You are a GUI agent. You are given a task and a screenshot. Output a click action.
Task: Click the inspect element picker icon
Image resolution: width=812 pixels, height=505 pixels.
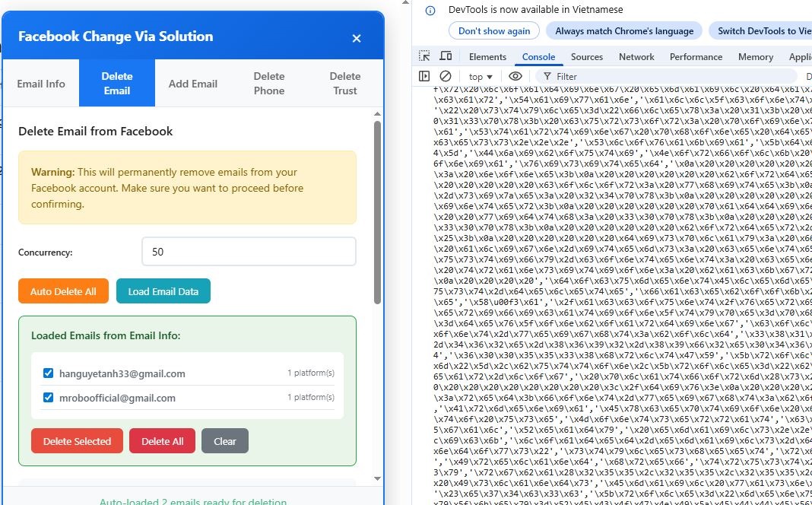tap(424, 56)
